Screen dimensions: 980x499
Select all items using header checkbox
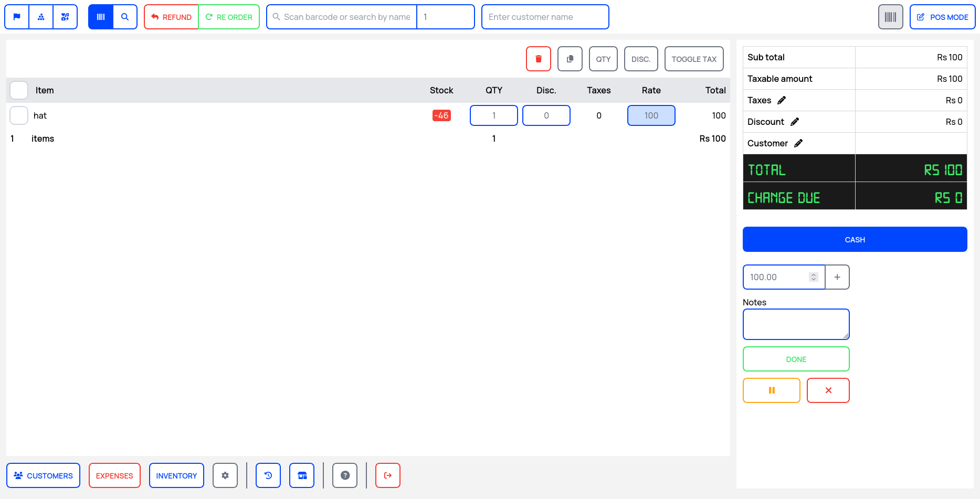(19, 90)
